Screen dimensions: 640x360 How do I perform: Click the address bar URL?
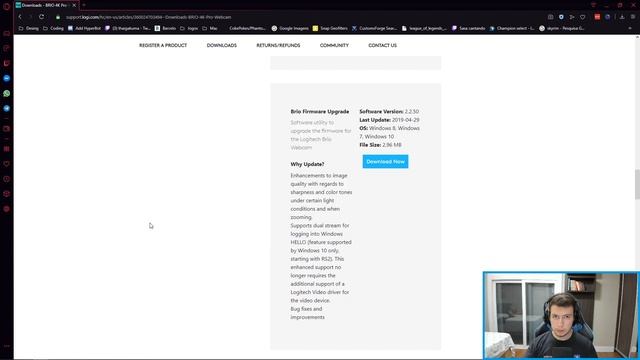[149, 17]
